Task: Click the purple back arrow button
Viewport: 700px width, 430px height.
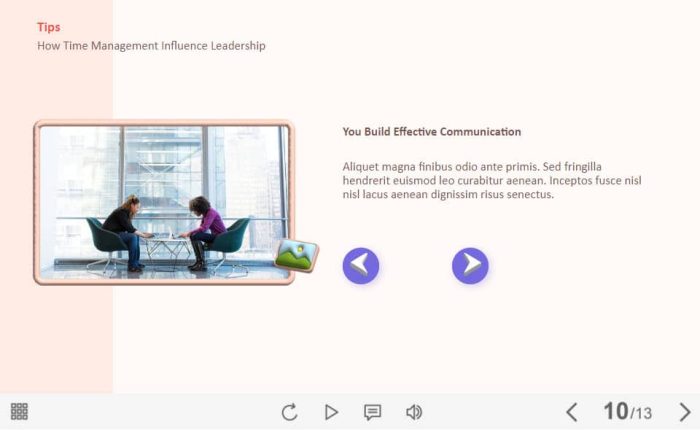Action: pos(361,266)
